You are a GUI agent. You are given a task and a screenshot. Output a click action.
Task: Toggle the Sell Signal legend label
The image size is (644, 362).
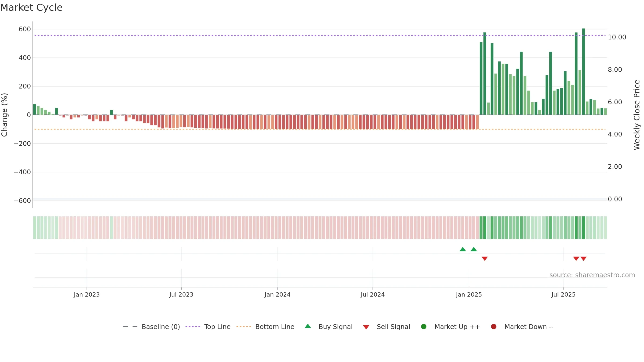pos(393,327)
